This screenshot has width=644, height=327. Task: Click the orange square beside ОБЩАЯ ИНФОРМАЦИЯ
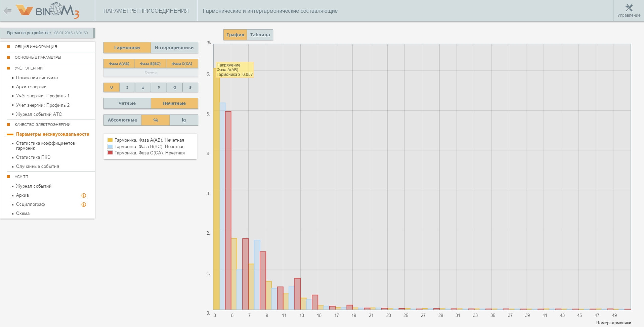pyautogui.click(x=8, y=47)
